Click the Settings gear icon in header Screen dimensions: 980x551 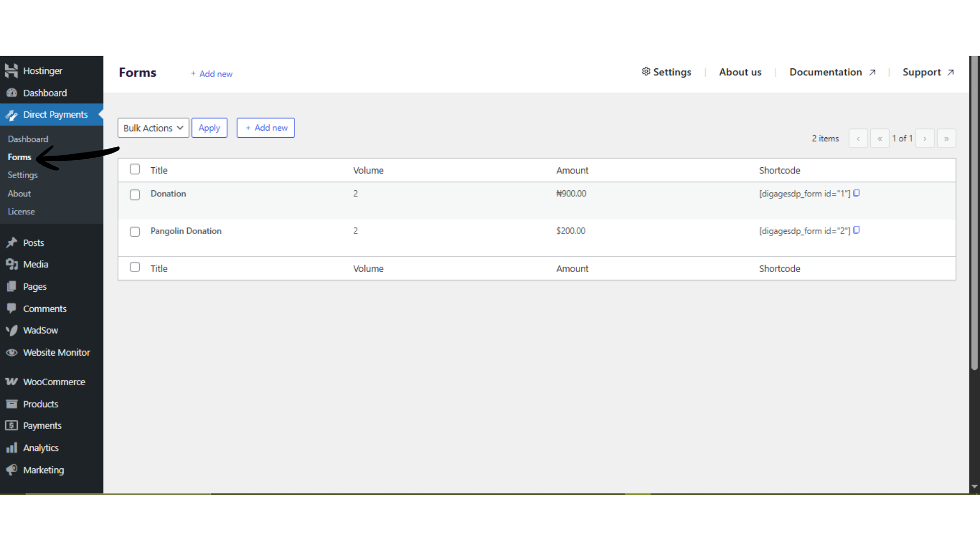[x=646, y=71]
